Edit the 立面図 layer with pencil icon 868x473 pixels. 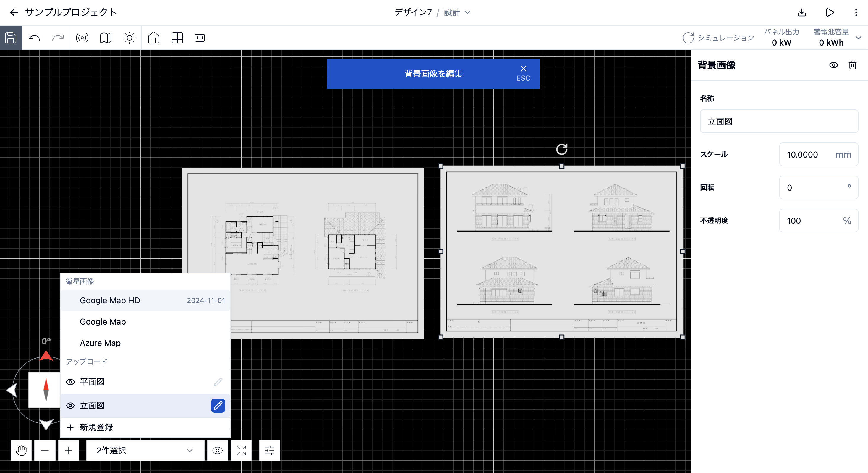tap(218, 405)
